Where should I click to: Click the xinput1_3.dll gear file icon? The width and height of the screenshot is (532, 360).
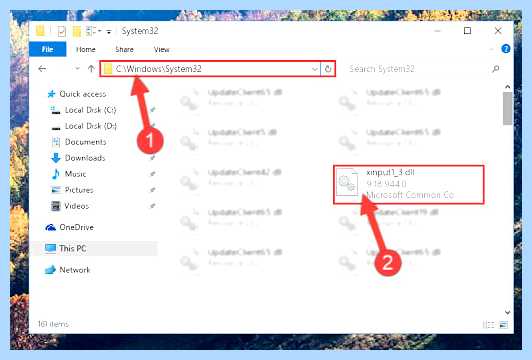pyautogui.click(x=347, y=183)
